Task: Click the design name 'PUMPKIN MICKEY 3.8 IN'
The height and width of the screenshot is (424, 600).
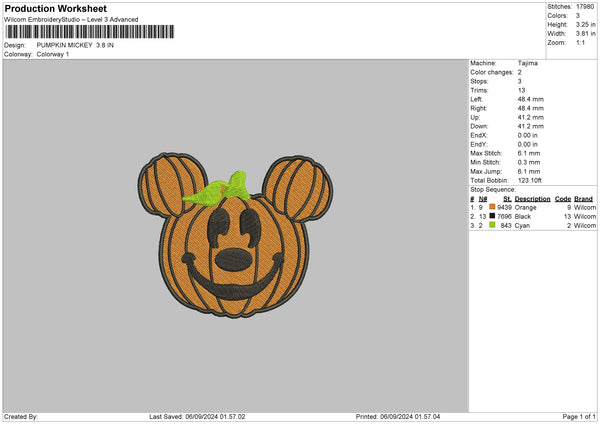Action: 75,45
